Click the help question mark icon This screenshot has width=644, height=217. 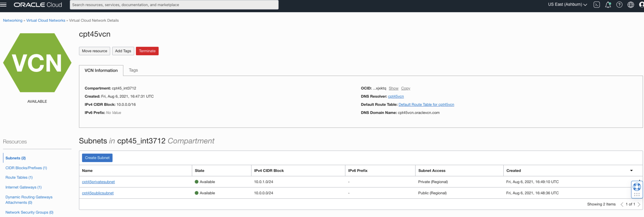[x=619, y=5]
